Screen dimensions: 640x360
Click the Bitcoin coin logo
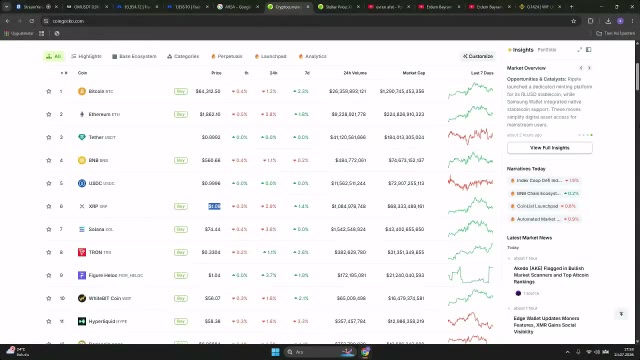[x=82, y=91]
